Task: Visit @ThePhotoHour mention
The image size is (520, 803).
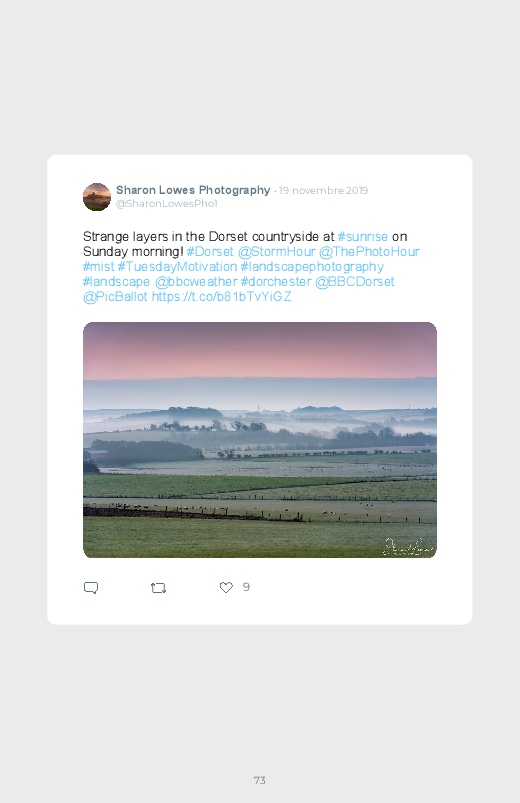Action: click(x=369, y=251)
